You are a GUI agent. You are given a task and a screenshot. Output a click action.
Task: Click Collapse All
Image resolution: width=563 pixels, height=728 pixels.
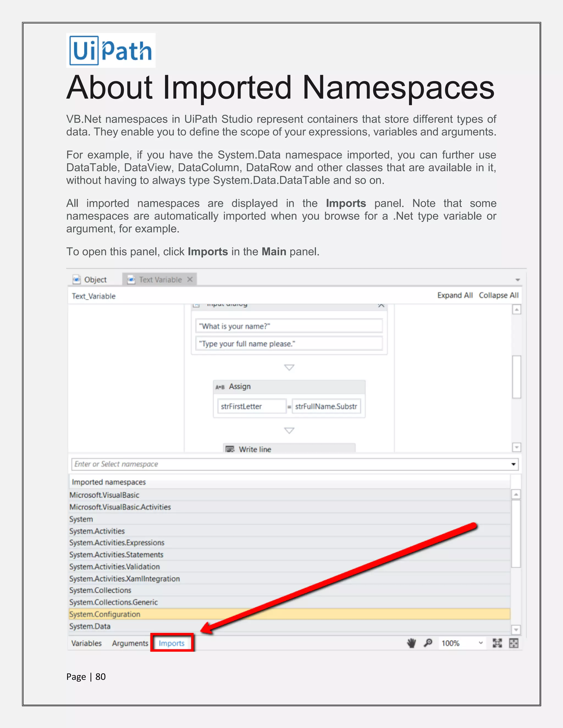coord(499,295)
